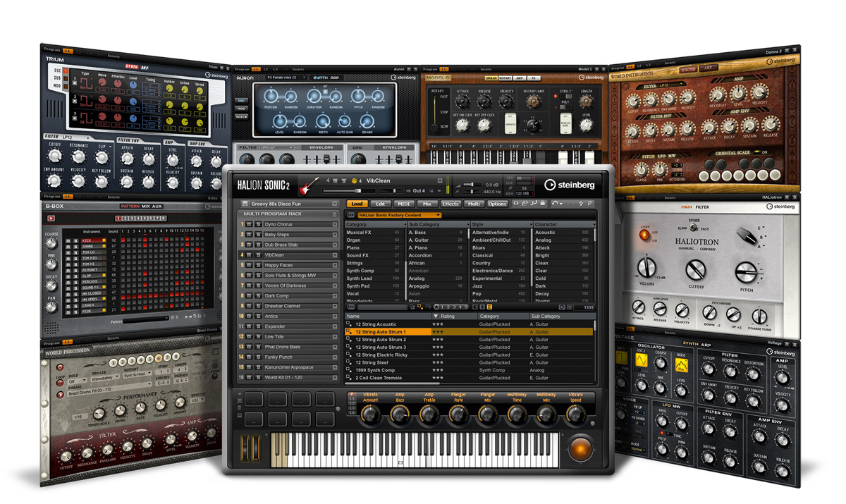Click the orange sigma filter icon in results bar
Screen dimensions: 846x504
pyautogui.click(x=489, y=307)
